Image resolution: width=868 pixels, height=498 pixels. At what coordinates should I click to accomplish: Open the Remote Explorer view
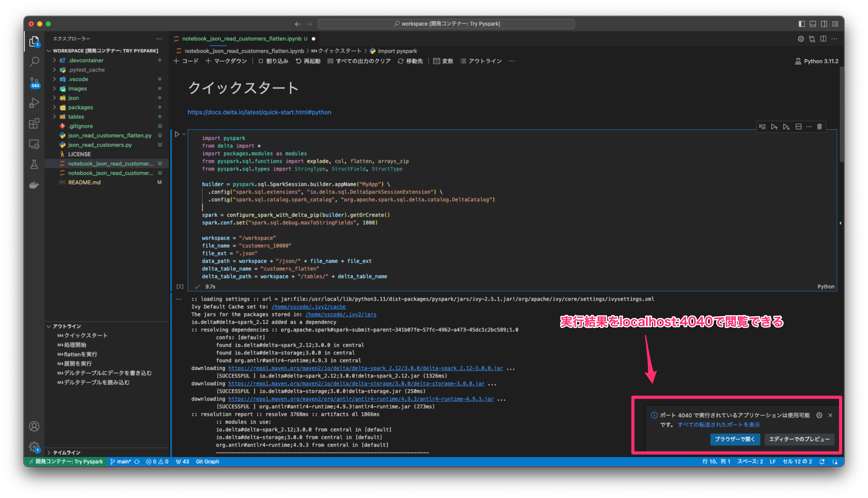click(34, 144)
